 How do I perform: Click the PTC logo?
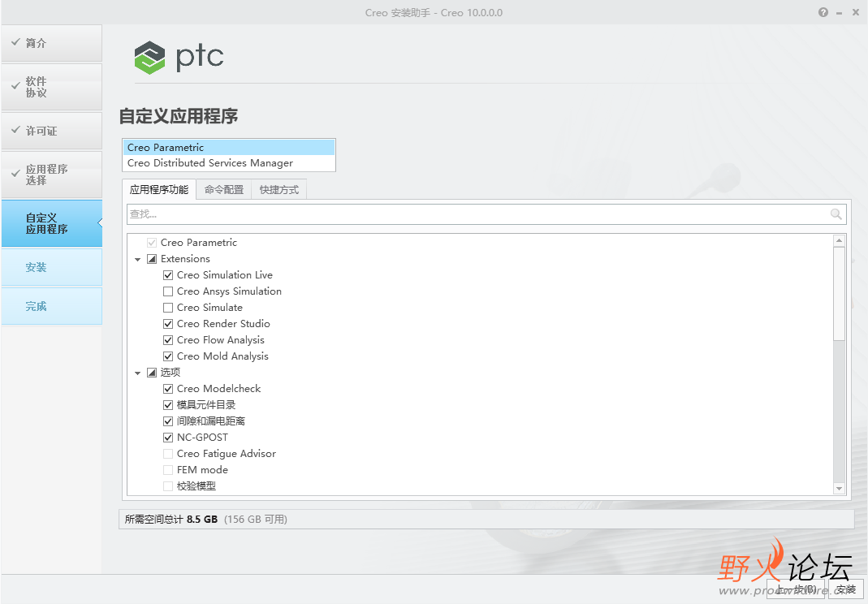179,57
